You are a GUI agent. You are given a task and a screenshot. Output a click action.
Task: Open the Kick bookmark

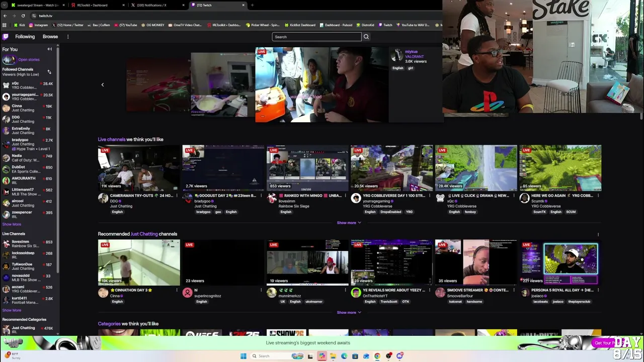[x=19, y=25]
